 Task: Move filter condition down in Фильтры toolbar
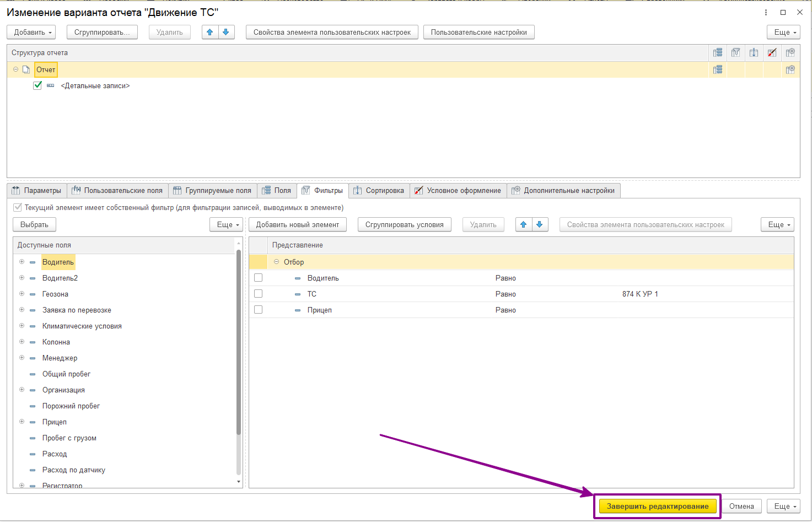pyautogui.click(x=540, y=224)
